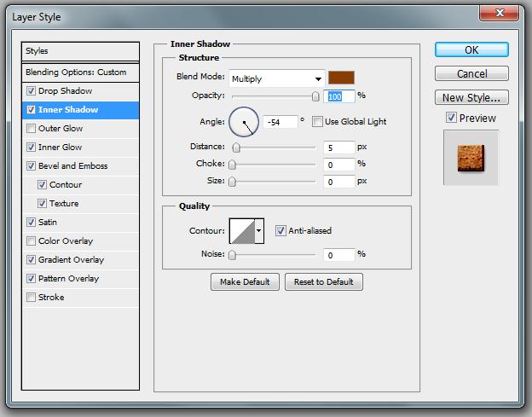Uncheck the Anti-aliased option
This screenshot has height=417, width=532.
280,230
